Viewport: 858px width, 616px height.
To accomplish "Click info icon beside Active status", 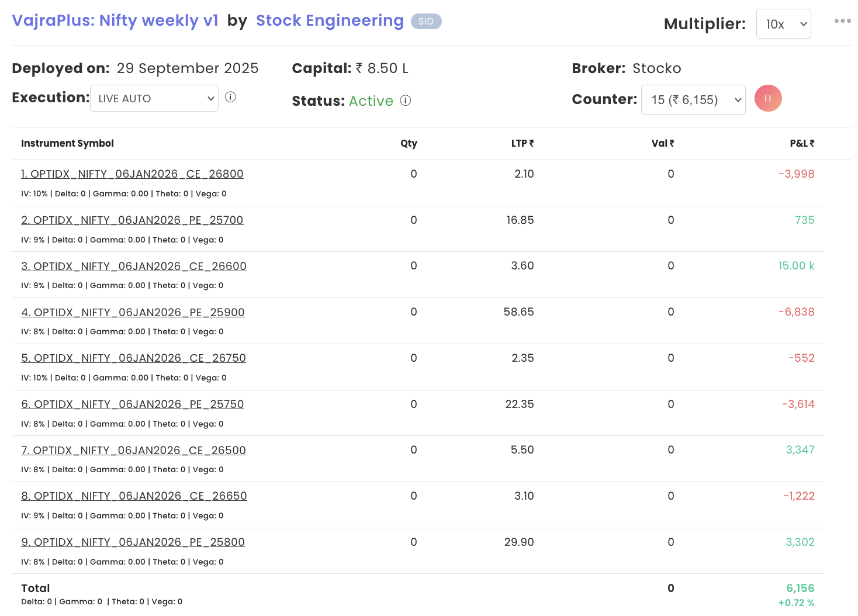I will pyautogui.click(x=405, y=101).
